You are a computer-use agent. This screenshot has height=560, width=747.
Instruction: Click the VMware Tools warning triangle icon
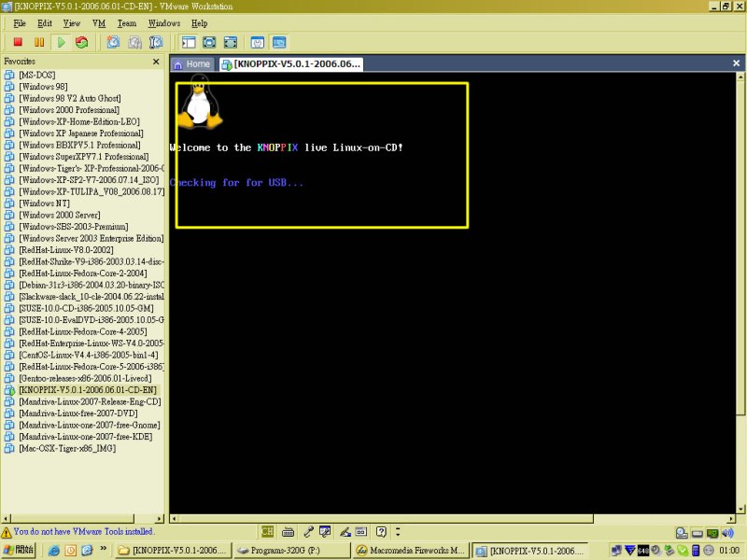(7, 532)
